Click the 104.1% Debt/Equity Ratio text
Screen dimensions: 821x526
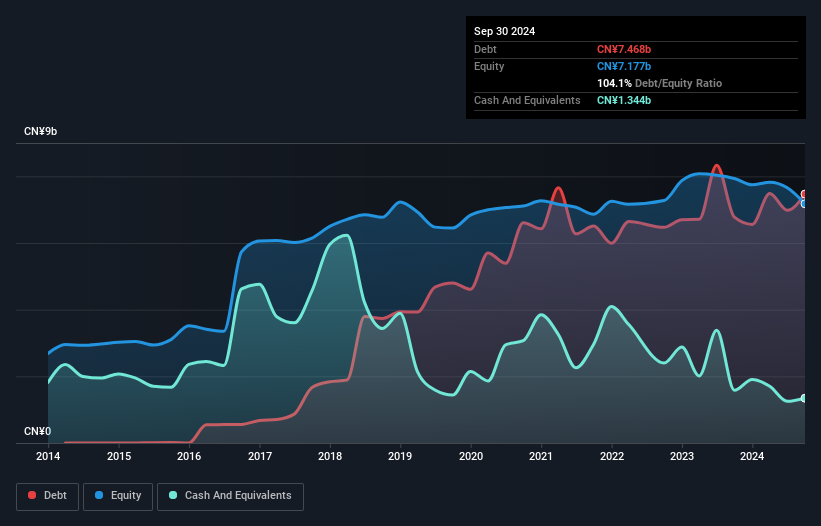[x=659, y=83]
